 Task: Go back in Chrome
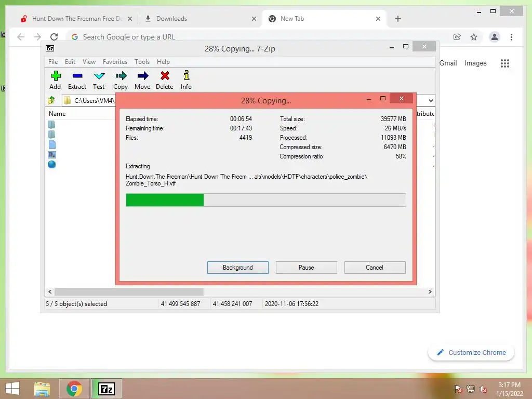pos(21,37)
